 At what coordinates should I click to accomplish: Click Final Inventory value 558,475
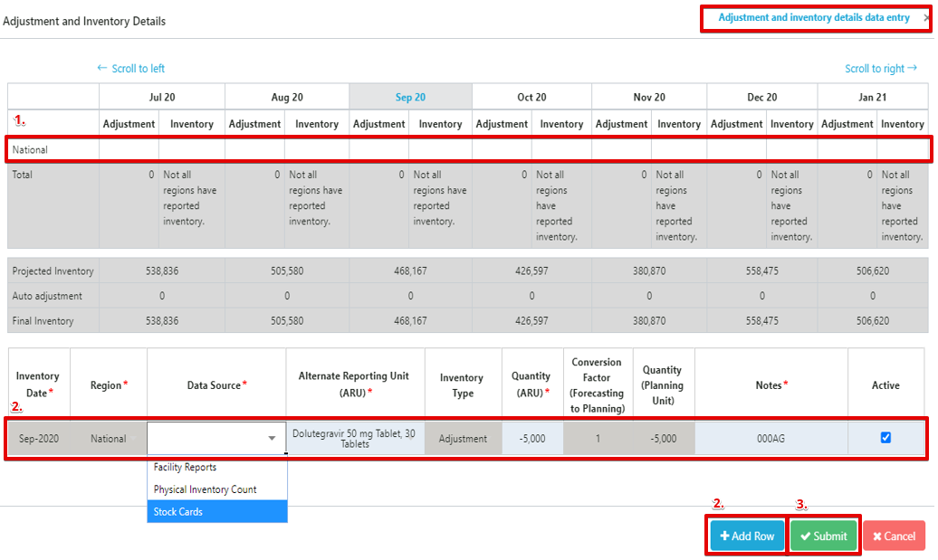[762, 320]
